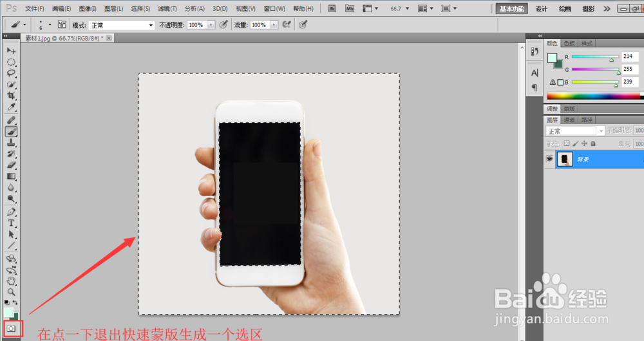The image size is (644, 341).
Task: Toggle lock position
Action: [584, 143]
